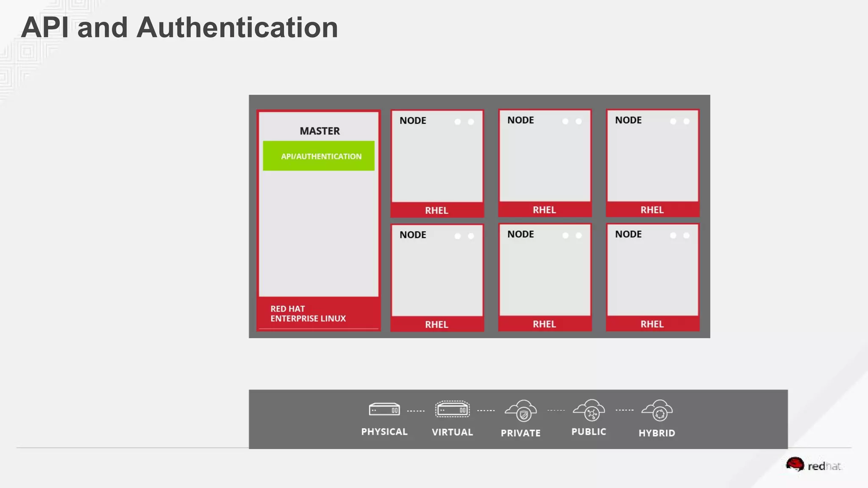Click the Public cloud icon
This screenshot has width=868, height=488.
[x=589, y=410]
